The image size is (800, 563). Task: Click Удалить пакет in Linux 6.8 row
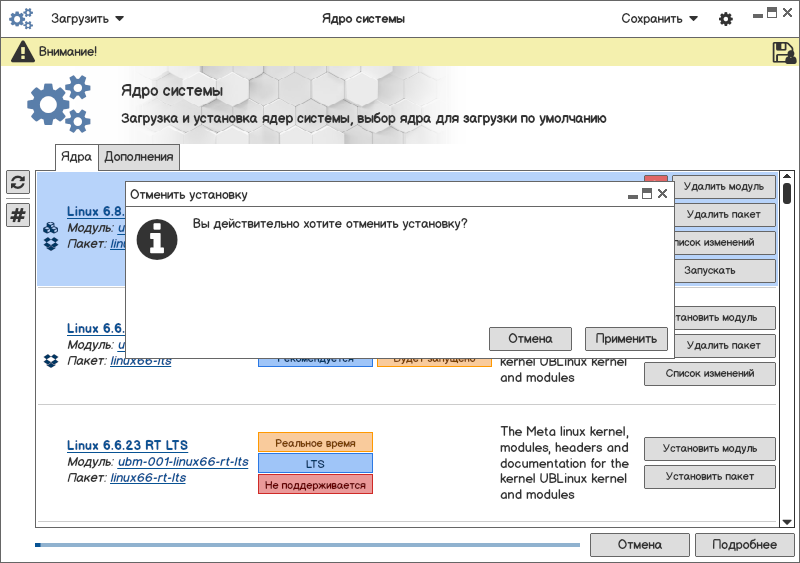pos(724,215)
